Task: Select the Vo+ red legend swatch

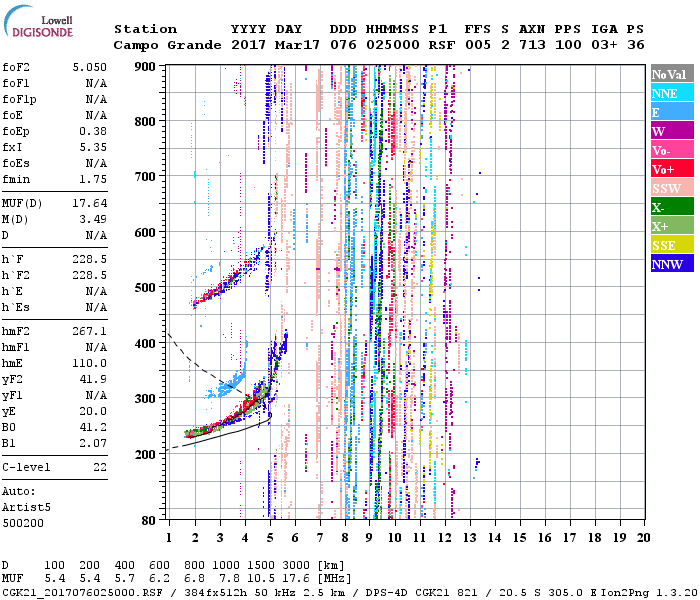Action: [672, 168]
